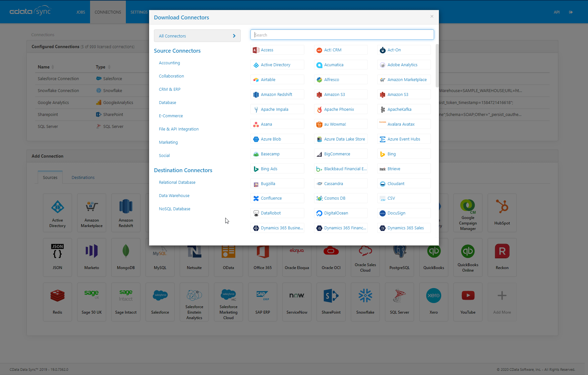
Task: Click the HubSpot source icon in background page
Action: pos(502,207)
